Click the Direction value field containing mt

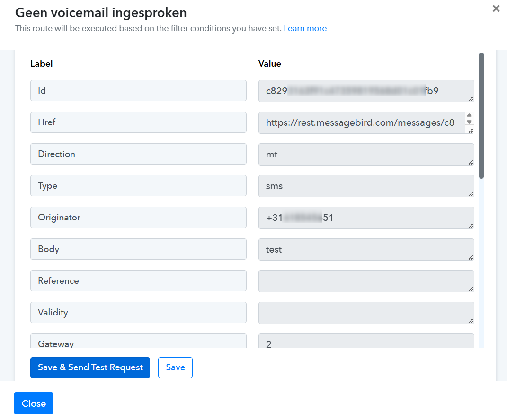click(x=365, y=154)
